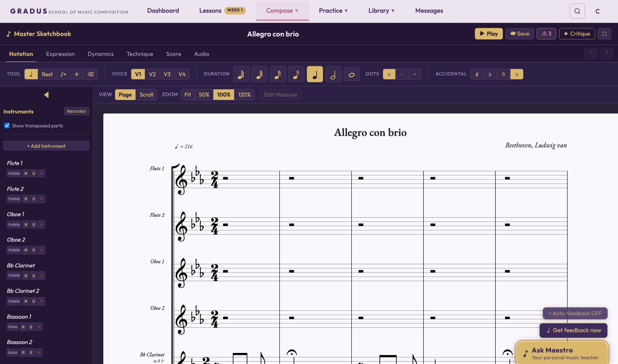Image resolution: width=618 pixels, height=364 pixels.
Task: Select voice V2
Action: point(152,74)
